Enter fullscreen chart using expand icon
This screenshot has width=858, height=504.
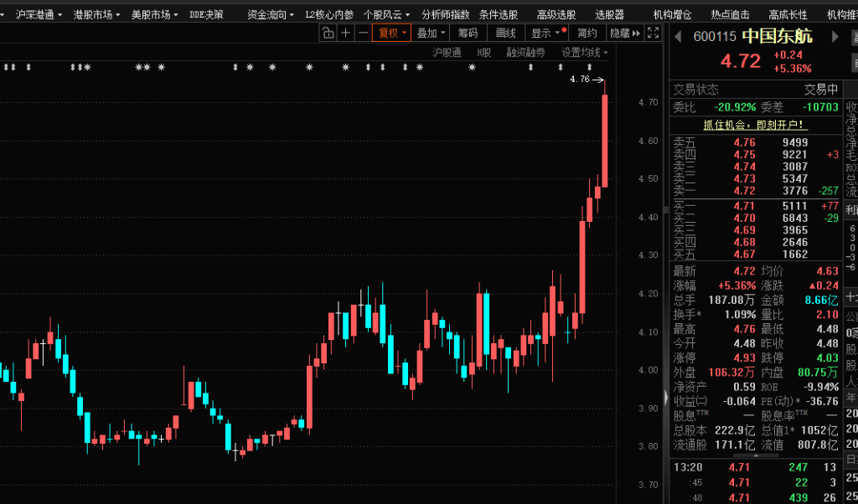click(x=654, y=33)
